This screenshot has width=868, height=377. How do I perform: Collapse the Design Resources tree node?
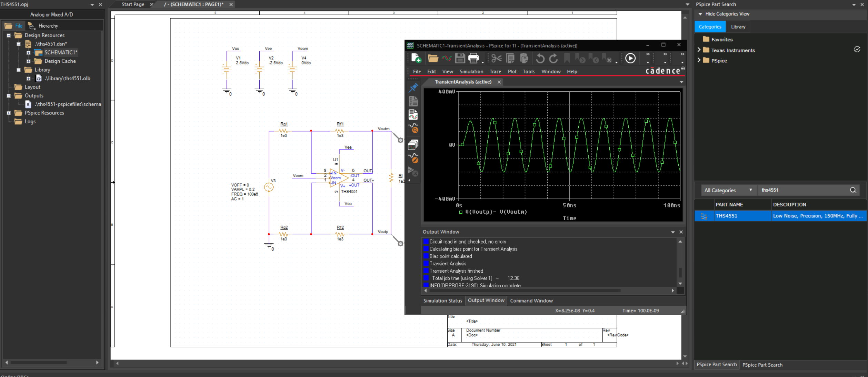pyautogui.click(x=9, y=35)
